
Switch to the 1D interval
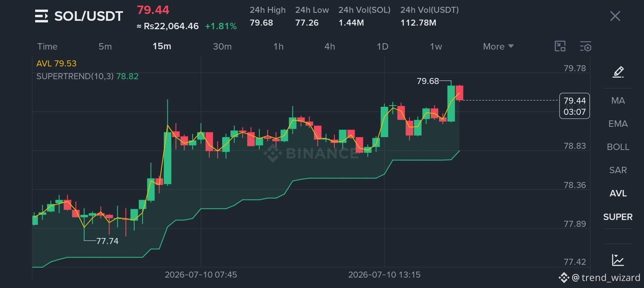click(x=382, y=46)
